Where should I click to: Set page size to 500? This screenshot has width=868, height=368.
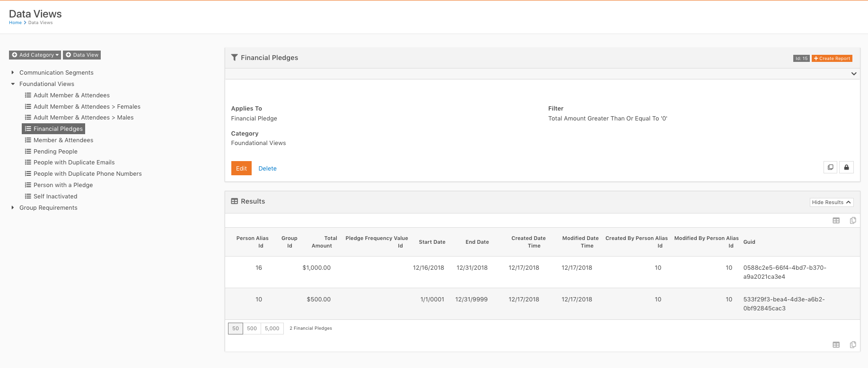252,328
